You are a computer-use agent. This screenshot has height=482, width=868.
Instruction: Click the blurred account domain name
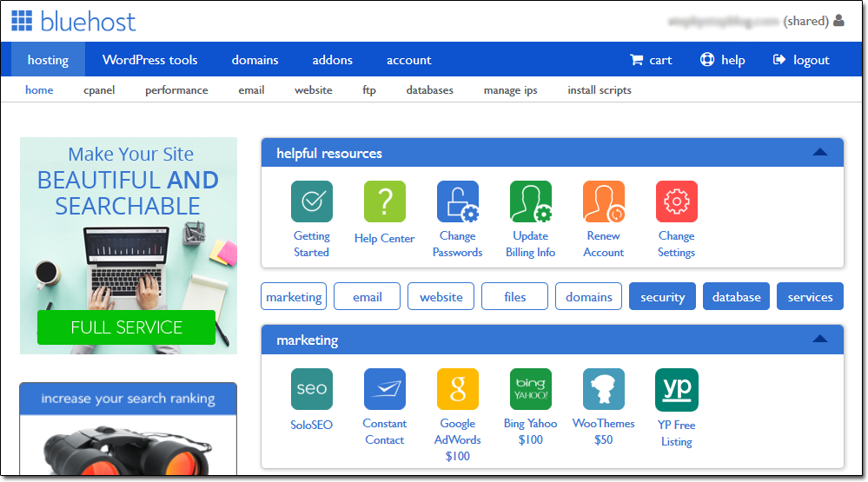click(x=724, y=21)
